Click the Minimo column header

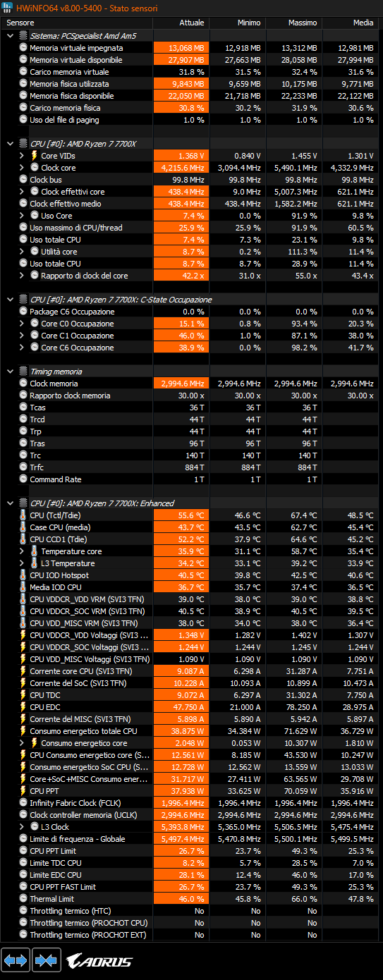click(x=237, y=23)
